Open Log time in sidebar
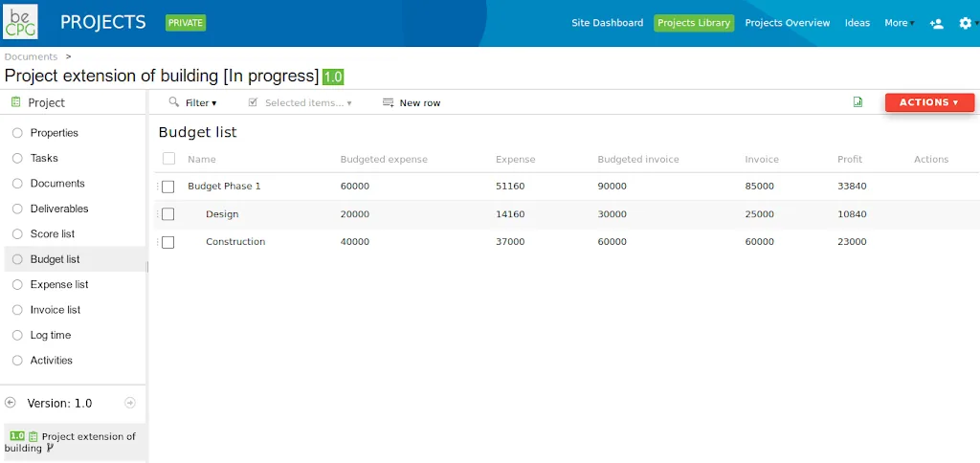Image resolution: width=980 pixels, height=463 pixels. (51, 335)
